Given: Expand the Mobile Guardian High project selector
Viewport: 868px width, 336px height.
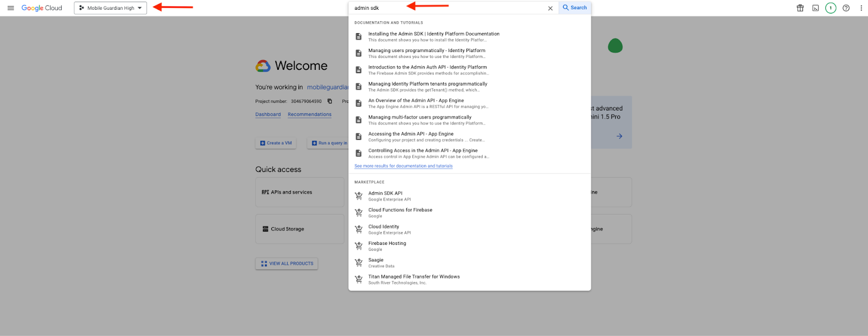Looking at the screenshot, I should coord(111,8).
